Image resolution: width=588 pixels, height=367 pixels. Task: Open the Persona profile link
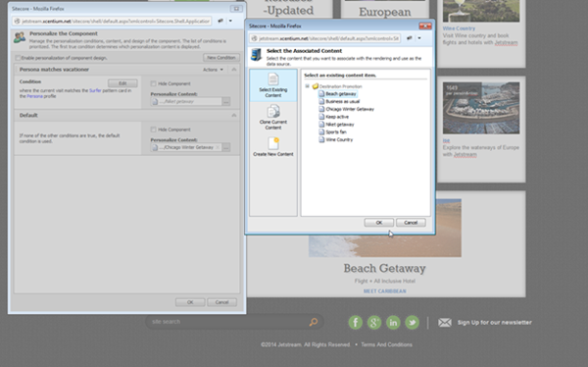coord(35,96)
